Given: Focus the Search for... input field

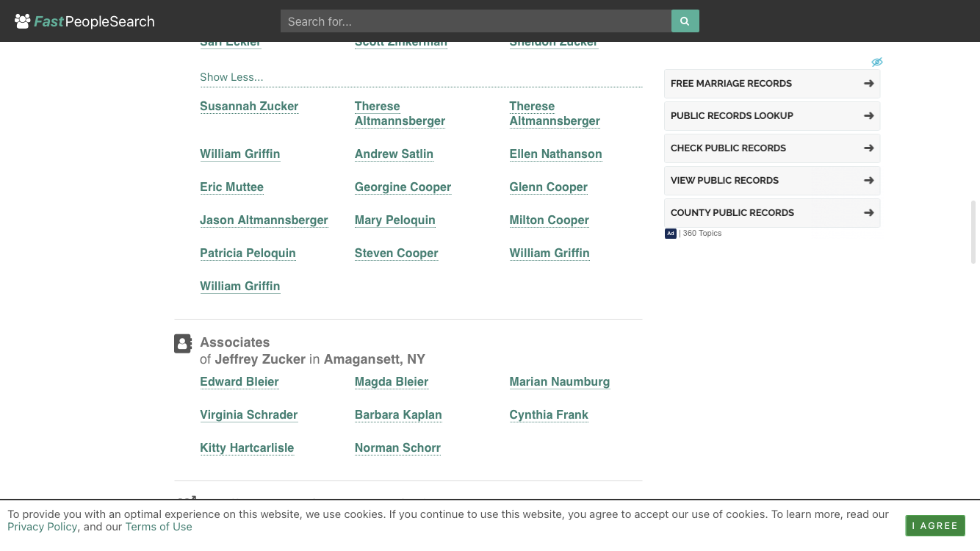Looking at the screenshot, I should pyautogui.click(x=476, y=21).
